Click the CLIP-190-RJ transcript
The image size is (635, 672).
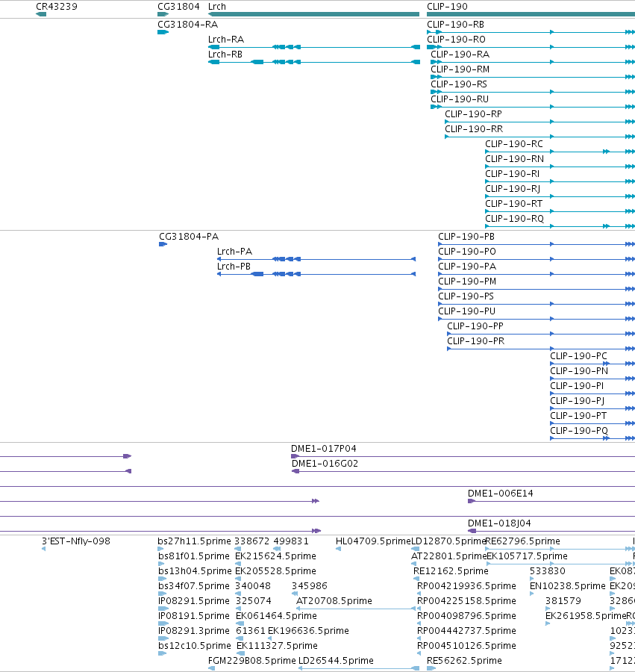pyautogui.click(x=513, y=189)
